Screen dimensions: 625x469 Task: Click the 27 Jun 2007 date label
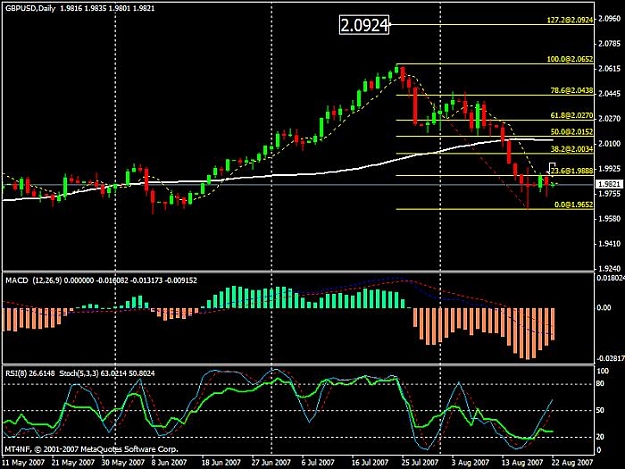[x=271, y=462]
